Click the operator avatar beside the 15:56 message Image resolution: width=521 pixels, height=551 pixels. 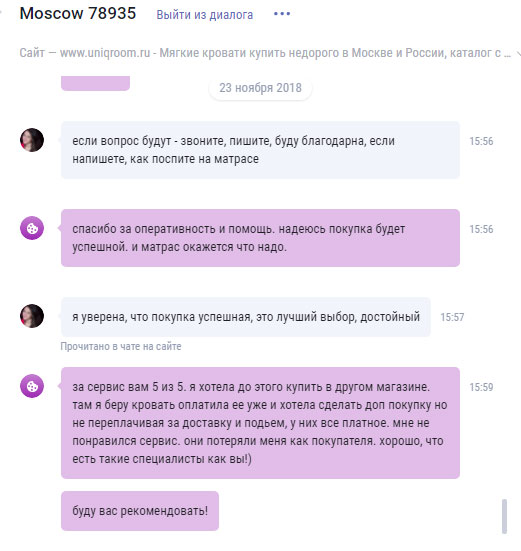click(x=32, y=140)
